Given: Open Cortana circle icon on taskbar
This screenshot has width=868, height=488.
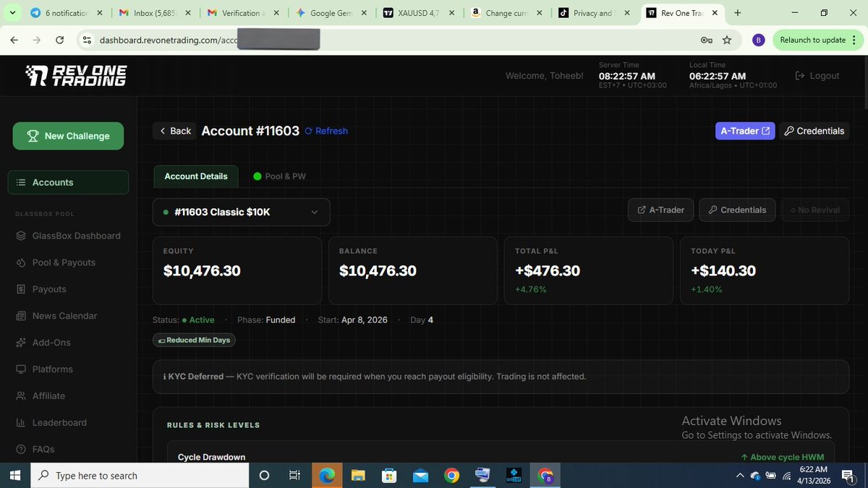Looking at the screenshot, I should click(x=264, y=476).
